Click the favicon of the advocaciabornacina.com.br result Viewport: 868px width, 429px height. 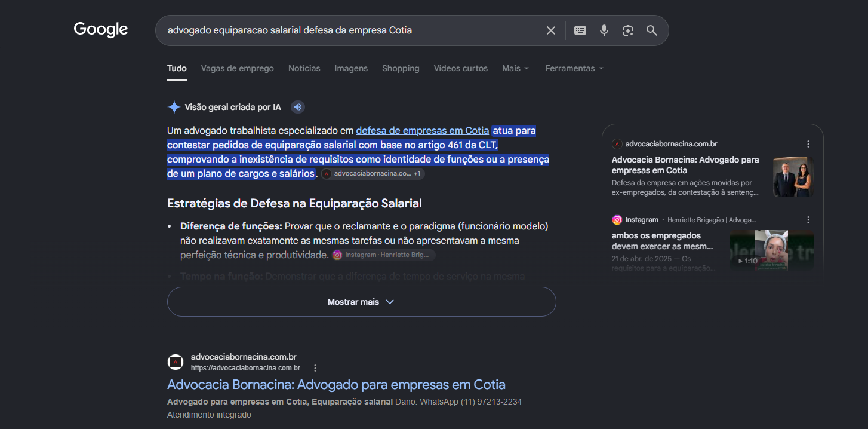[x=175, y=362]
